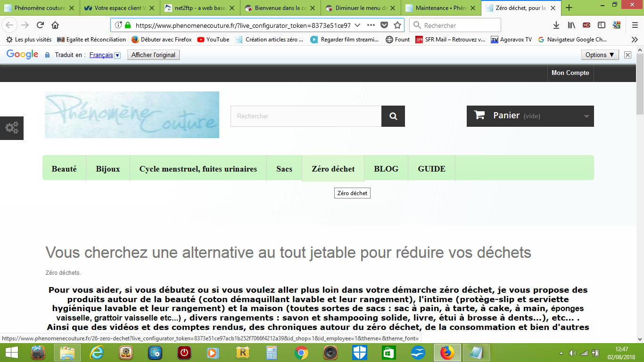Close the Google Translate bar
The height and width of the screenshot is (362, 644).
click(627, 55)
